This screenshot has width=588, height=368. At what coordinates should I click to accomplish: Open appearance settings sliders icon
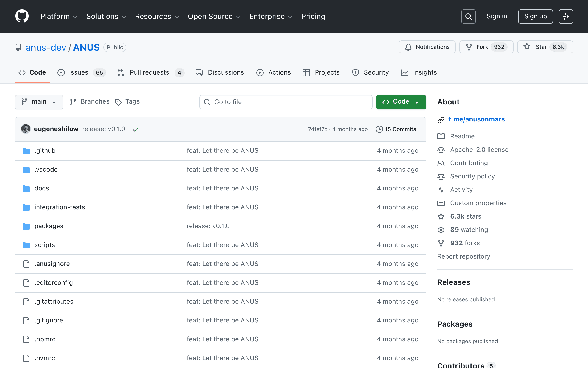(566, 17)
